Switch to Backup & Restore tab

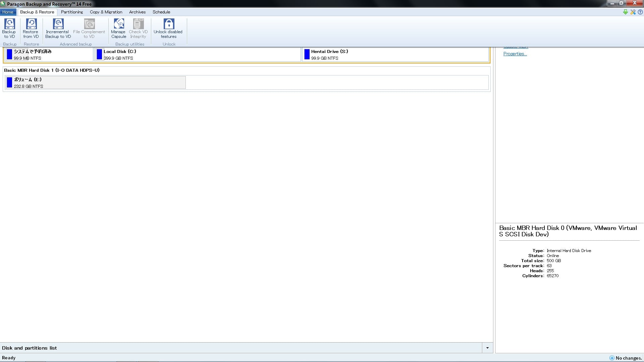37,12
